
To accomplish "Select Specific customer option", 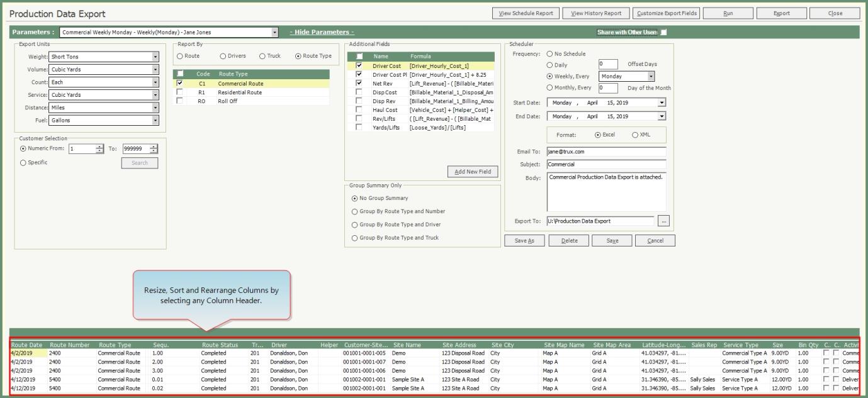I will coord(23,163).
